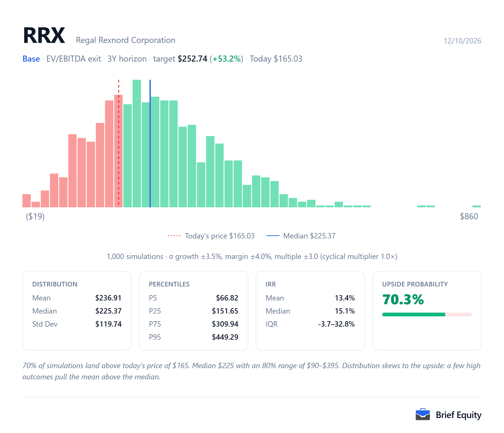Click the Brief Equity briefcase logo icon
This screenshot has height=433, width=504.
point(423,415)
